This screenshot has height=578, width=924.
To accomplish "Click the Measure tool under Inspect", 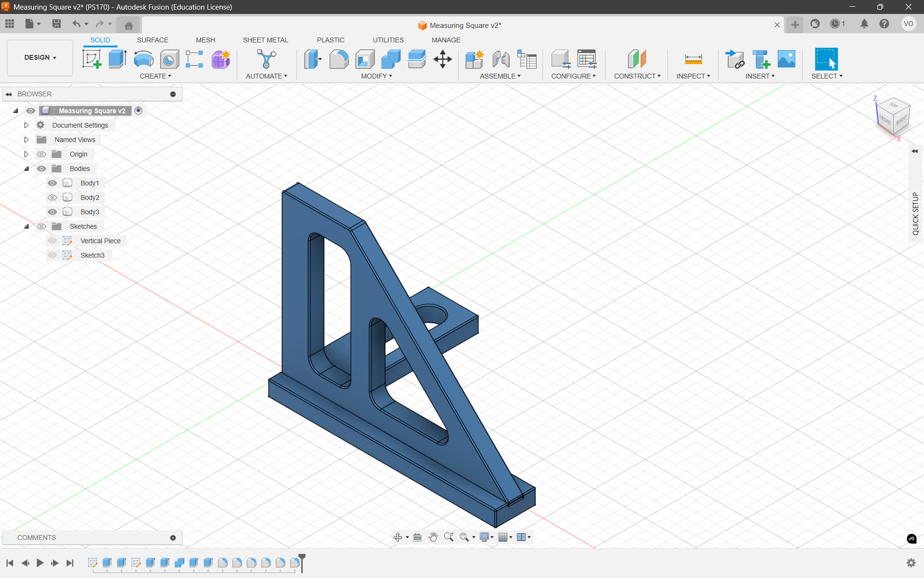I will coord(693,59).
